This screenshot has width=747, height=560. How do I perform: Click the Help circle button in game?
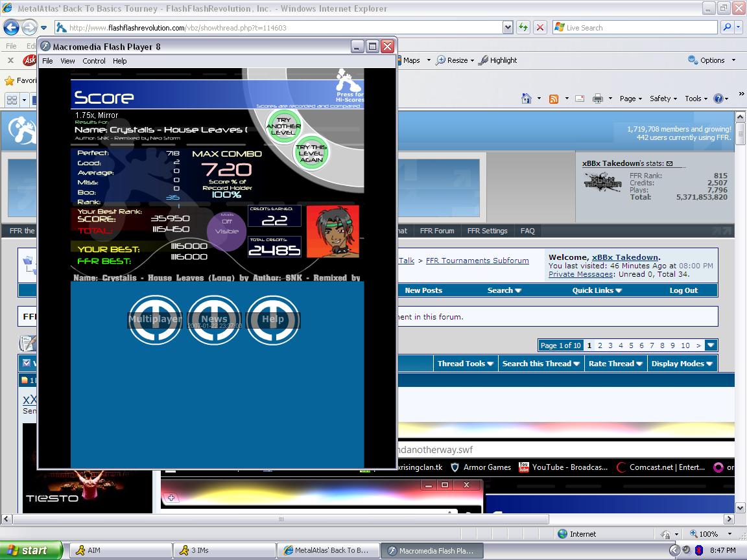click(x=272, y=320)
